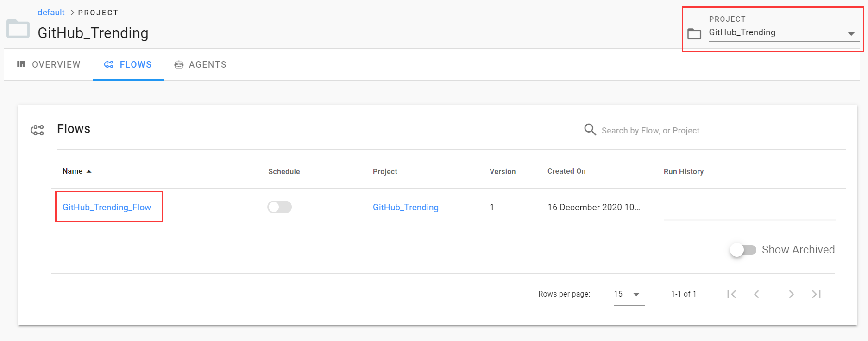868x341 pixels.
Task: Open GitHub_Trending project link in the row
Action: pyautogui.click(x=406, y=207)
